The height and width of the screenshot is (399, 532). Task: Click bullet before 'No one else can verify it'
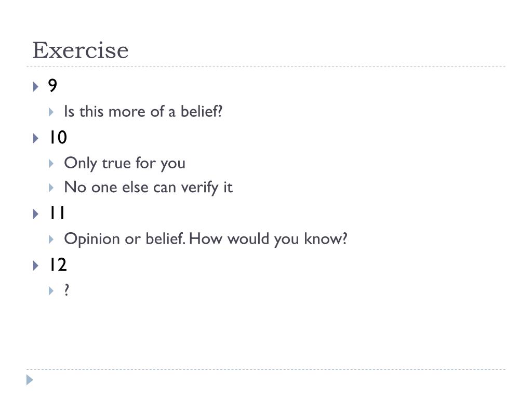pyautogui.click(x=51, y=188)
